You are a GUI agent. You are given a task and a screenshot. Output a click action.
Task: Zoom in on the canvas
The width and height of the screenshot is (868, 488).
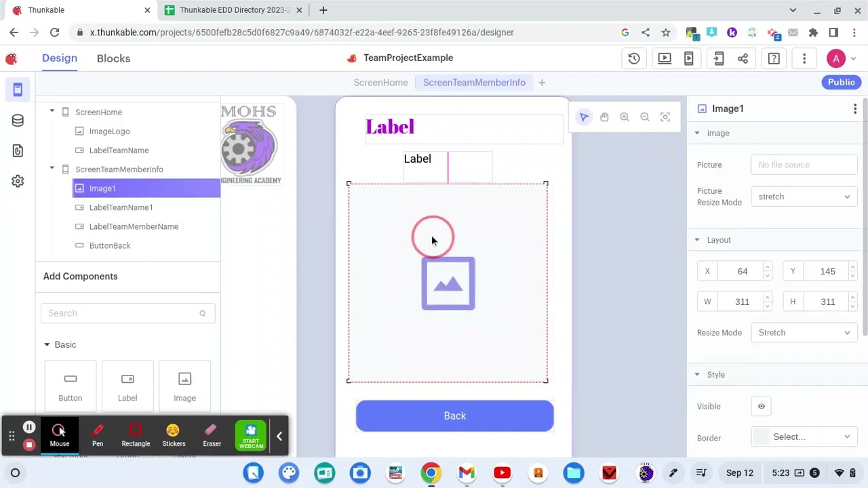pos(625,117)
